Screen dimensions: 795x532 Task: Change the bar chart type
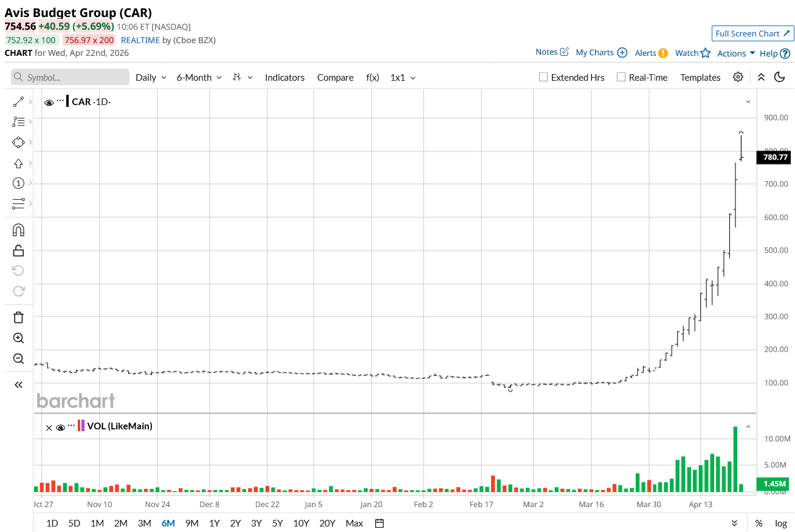[x=241, y=77]
